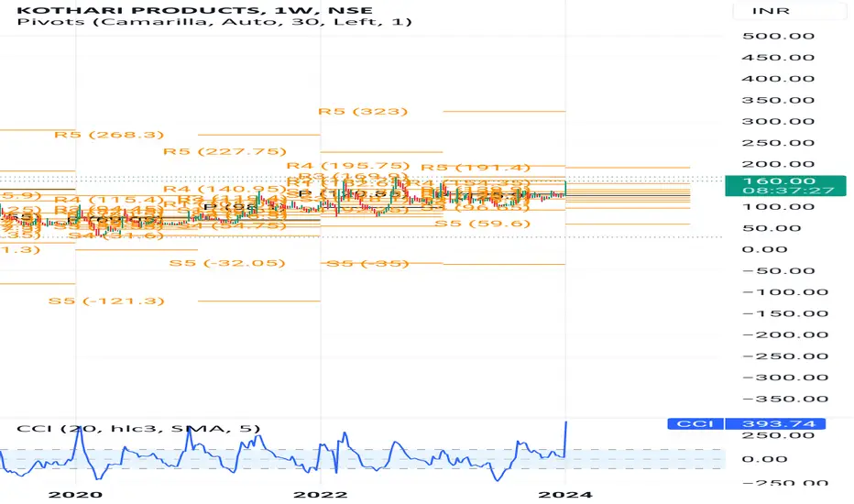Viewport: 854px width, 504px height.
Task: Click the 2020 label on the time axis
Action: pos(75,494)
